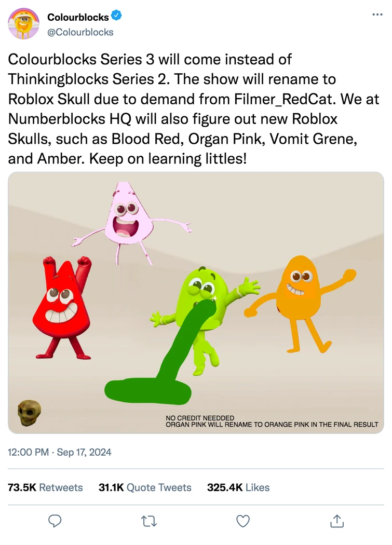
Task: Click the blue verified badge
Action: pos(117,17)
